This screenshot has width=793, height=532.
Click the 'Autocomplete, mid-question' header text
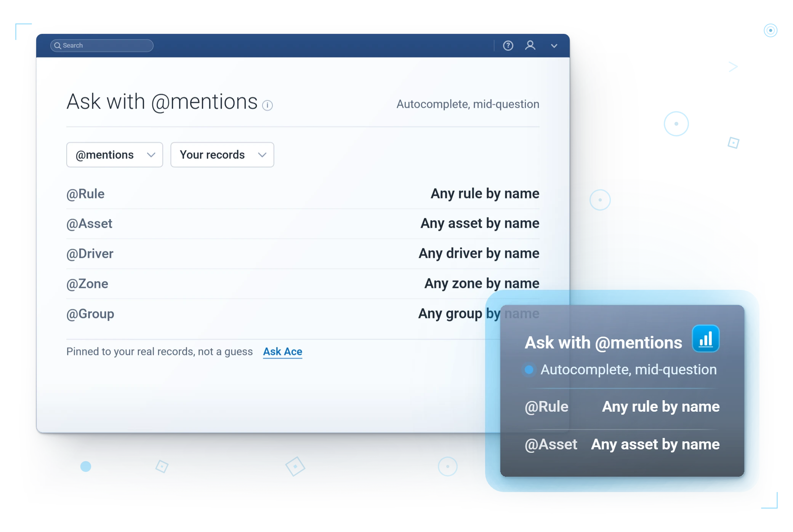468,104
